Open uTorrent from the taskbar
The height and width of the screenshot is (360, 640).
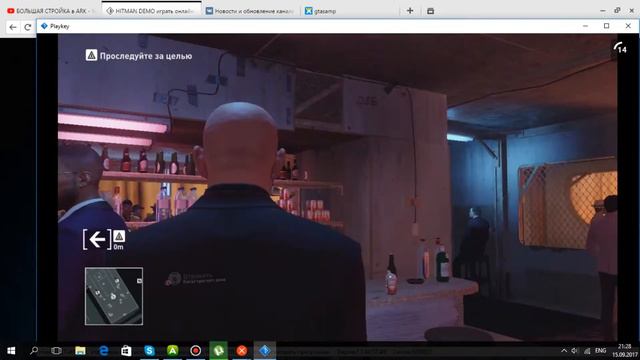click(x=219, y=351)
